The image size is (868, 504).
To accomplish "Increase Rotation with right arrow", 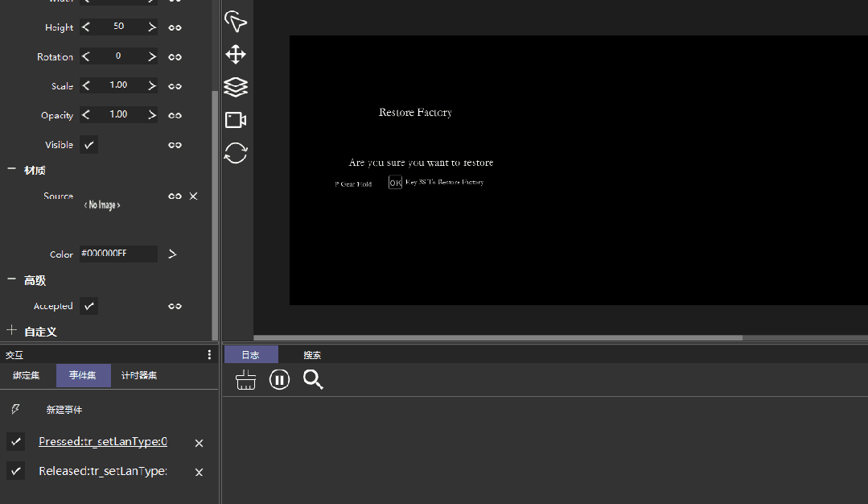I will pos(152,56).
